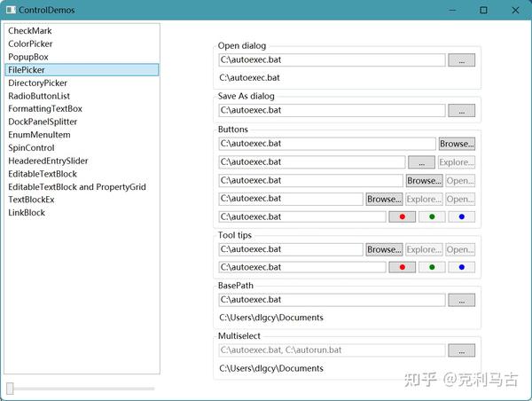Click Open in the Buttons row without Explore

[460, 181]
